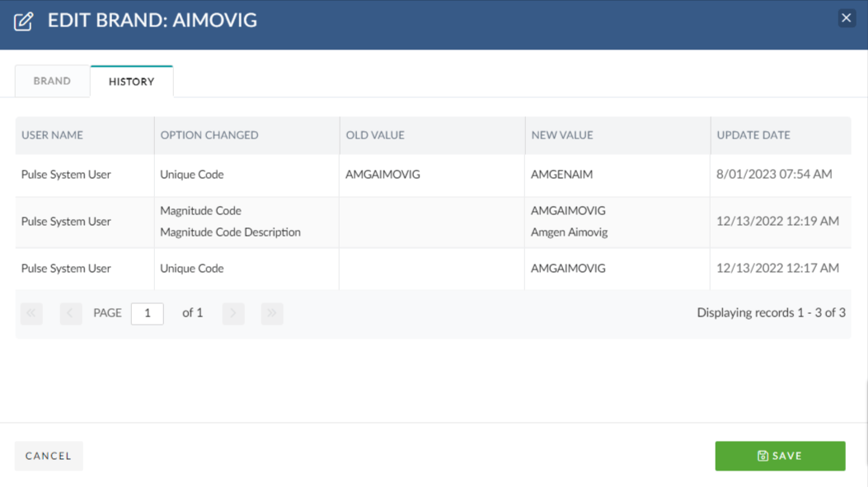This screenshot has height=487, width=868.
Task: Click Pulse System User in the 12:19 AM row
Action: pos(66,222)
